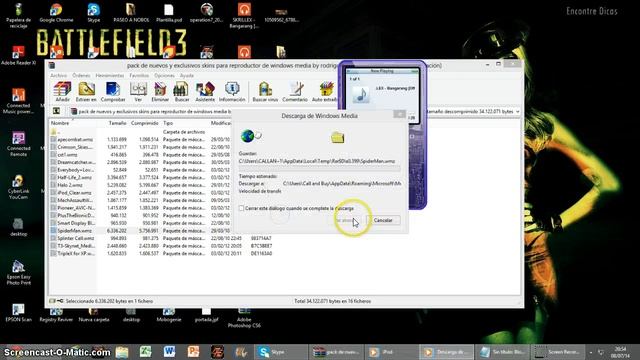Image resolution: width=640 pixels, height=360 pixels.
Task: Click the Añadir toolbar icon in WinRAR
Action: [x=62, y=92]
